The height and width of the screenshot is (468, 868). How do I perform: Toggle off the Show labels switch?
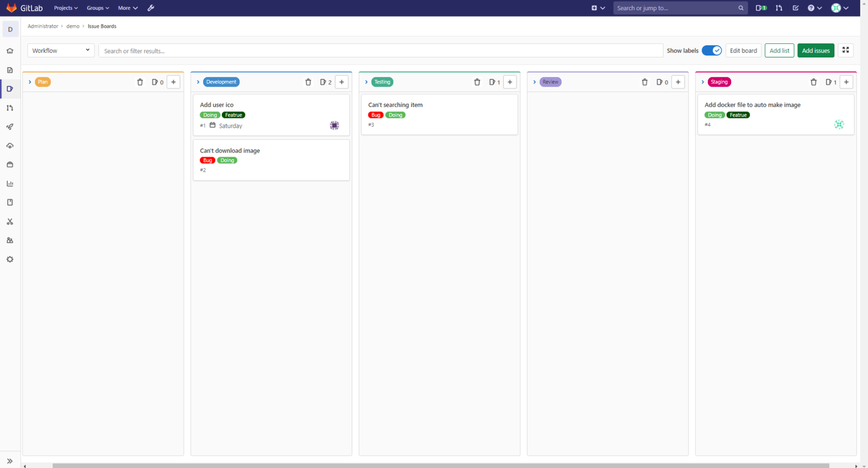712,51
